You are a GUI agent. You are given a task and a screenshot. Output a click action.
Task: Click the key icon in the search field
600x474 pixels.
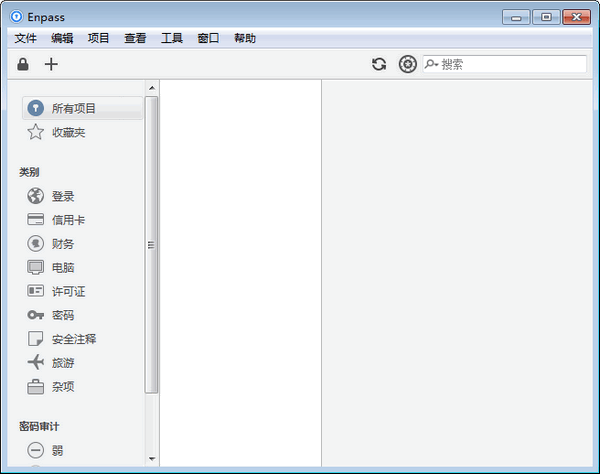coord(431,64)
